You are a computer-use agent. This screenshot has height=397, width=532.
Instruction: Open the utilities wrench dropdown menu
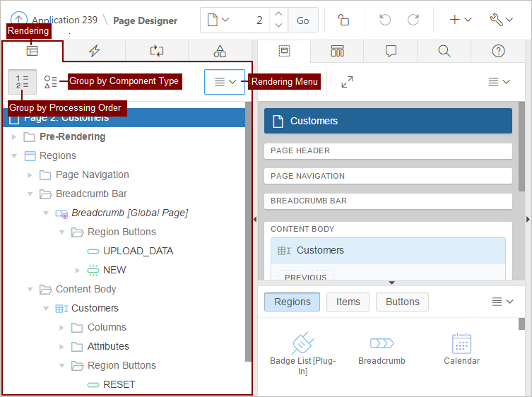coord(500,20)
